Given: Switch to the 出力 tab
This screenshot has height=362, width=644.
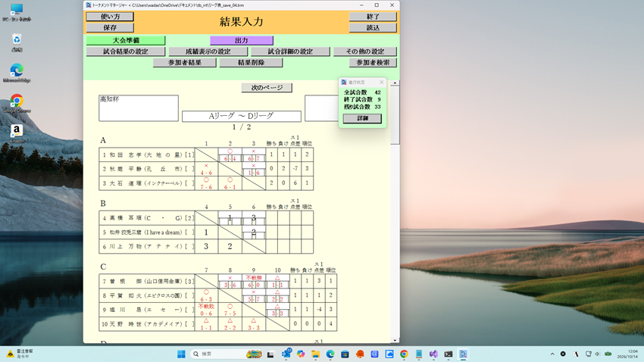Looking at the screenshot, I should pos(242,40).
